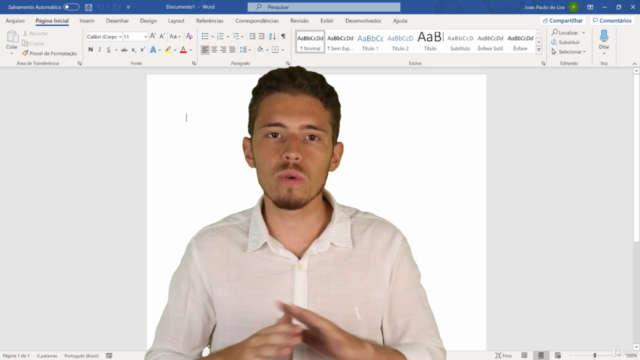Click the borders icon

275,50
